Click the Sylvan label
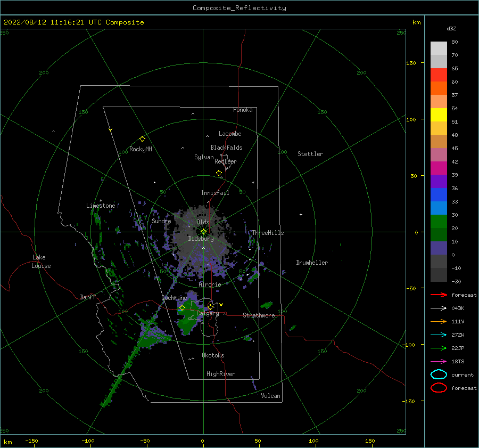Screen dimensions: 479x448 click(x=204, y=157)
